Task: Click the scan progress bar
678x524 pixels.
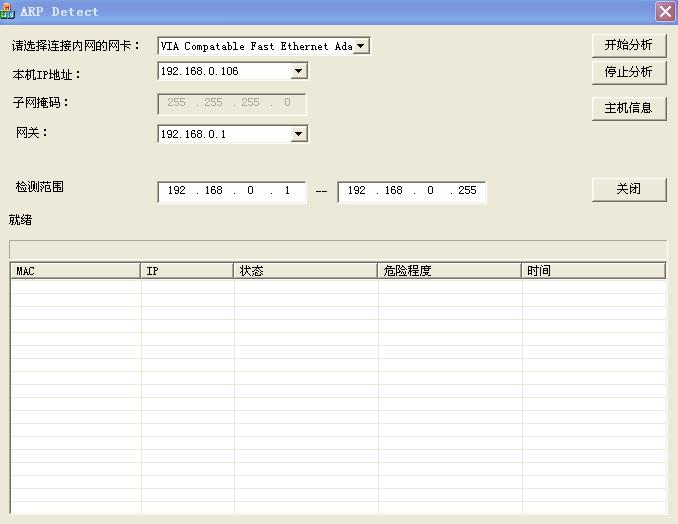Action: pyautogui.click(x=338, y=249)
